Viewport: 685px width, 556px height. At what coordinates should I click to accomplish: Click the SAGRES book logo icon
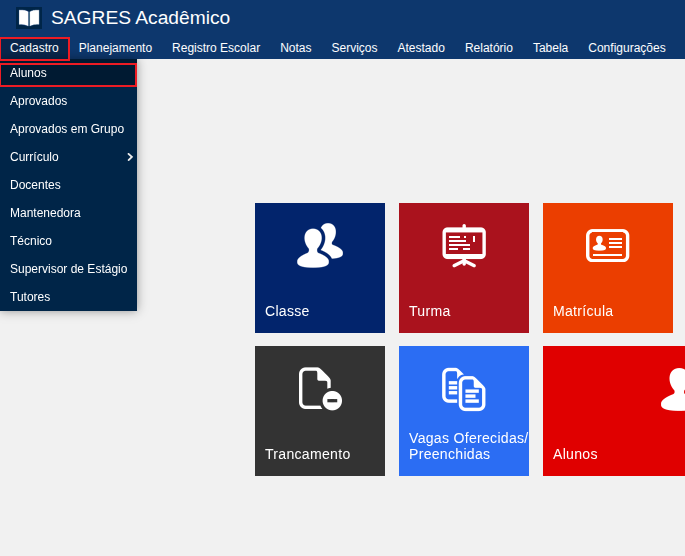pos(29,18)
